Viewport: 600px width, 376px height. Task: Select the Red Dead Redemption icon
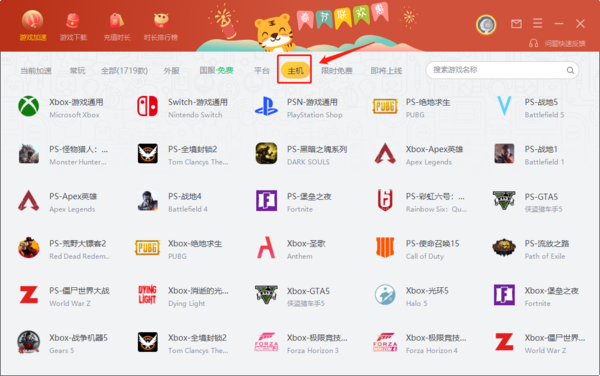tap(29, 247)
